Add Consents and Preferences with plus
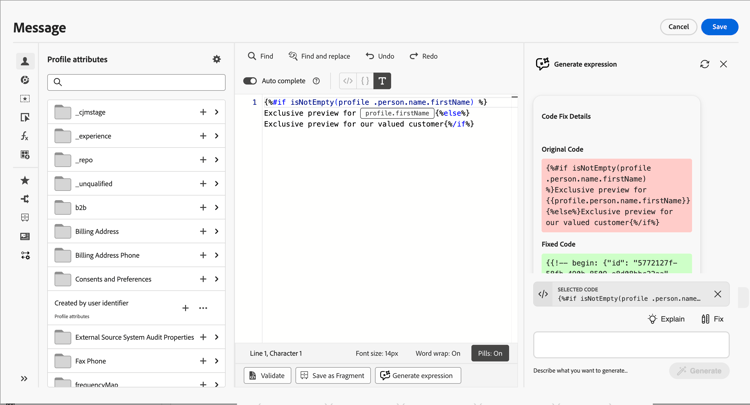 coord(203,279)
